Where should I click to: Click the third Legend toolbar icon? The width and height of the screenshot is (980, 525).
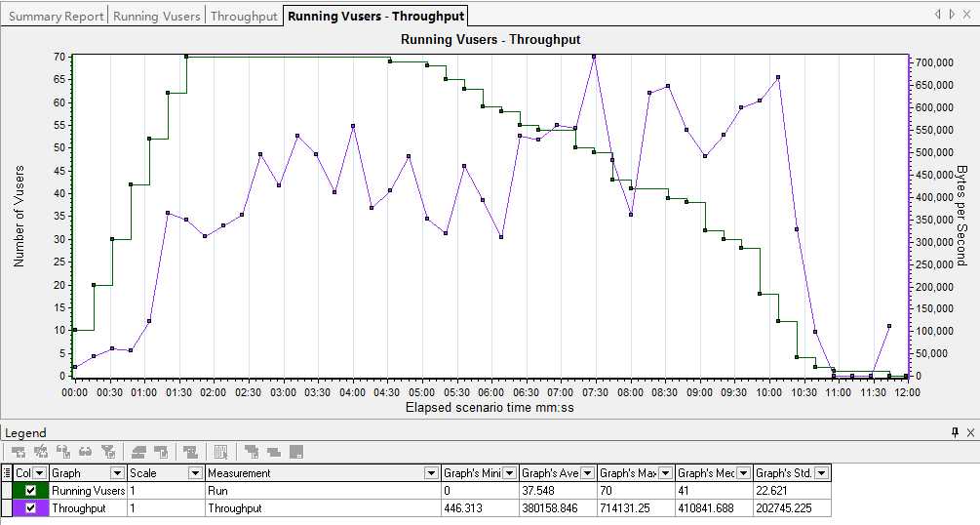pyautogui.click(x=63, y=452)
